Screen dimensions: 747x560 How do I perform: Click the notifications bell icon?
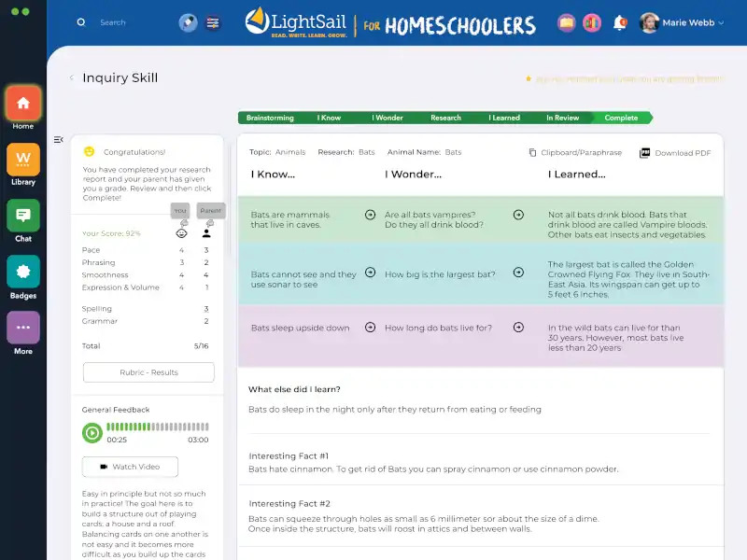click(619, 22)
